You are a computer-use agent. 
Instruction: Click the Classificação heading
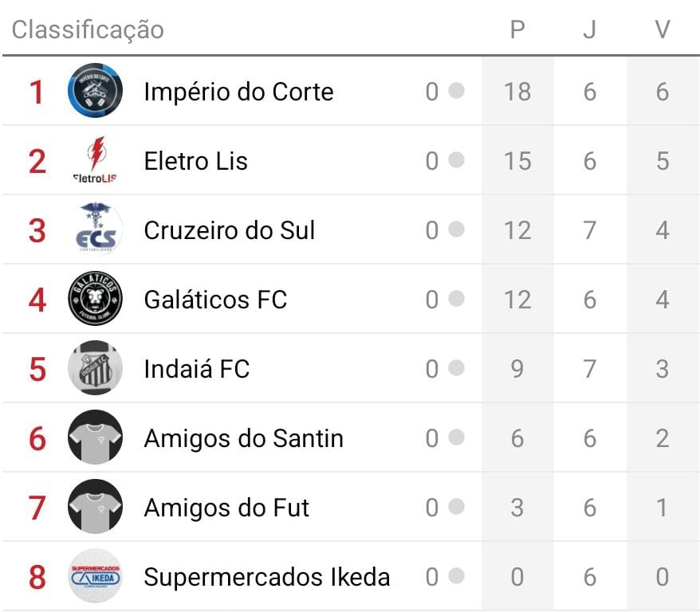(x=88, y=29)
